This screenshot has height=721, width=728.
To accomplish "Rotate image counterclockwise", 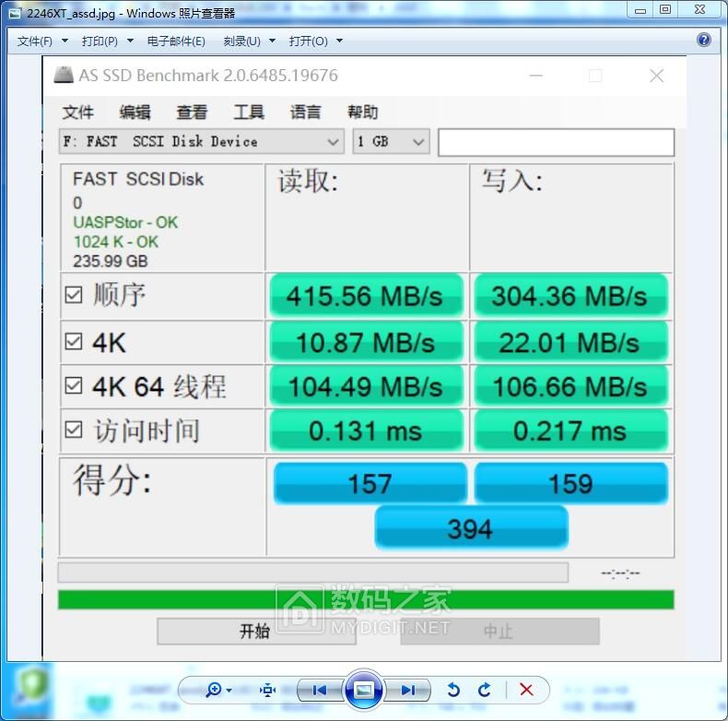I will (x=453, y=690).
